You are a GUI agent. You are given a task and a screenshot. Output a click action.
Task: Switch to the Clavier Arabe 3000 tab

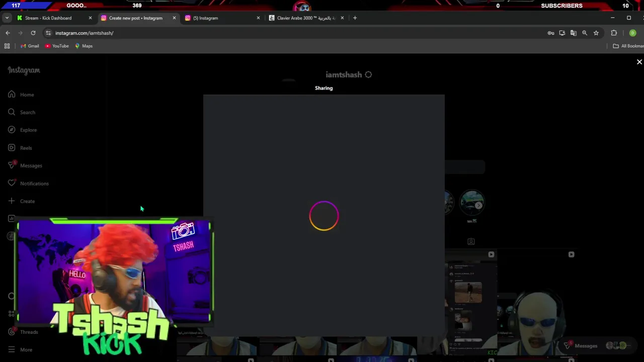(x=306, y=18)
